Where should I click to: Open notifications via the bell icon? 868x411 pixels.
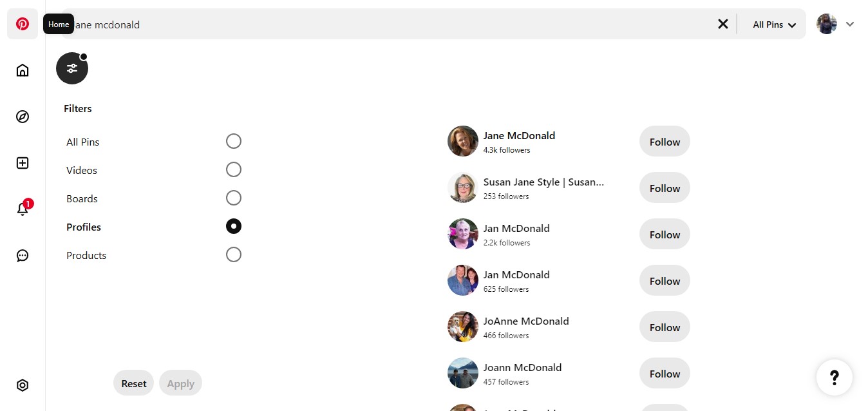pos(23,209)
